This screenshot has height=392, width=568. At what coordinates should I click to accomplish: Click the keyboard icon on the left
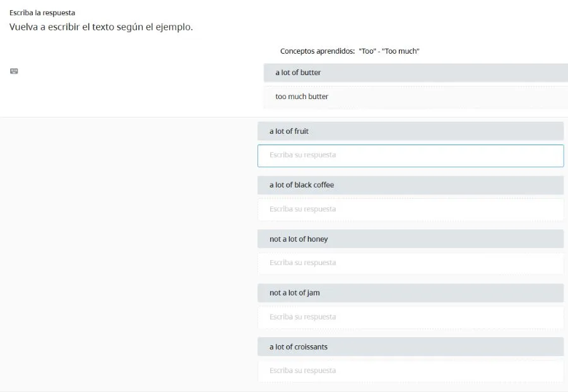(x=14, y=71)
